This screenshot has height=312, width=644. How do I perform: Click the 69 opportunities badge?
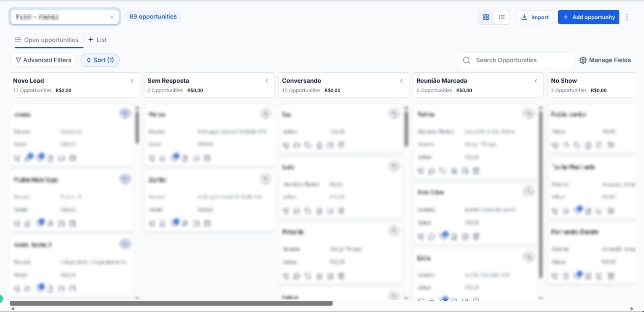(x=153, y=17)
